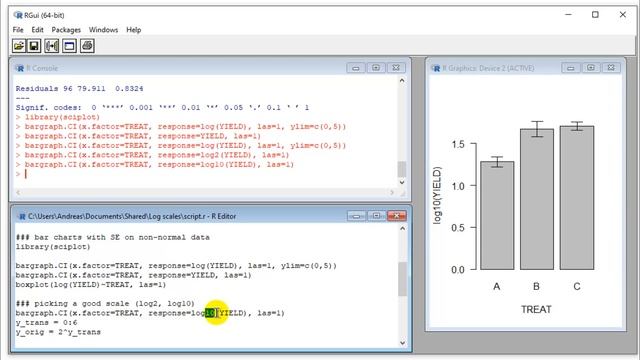The image size is (640, 360).
Task: Click the R Graphics window R icon
Action: (436, 68)
